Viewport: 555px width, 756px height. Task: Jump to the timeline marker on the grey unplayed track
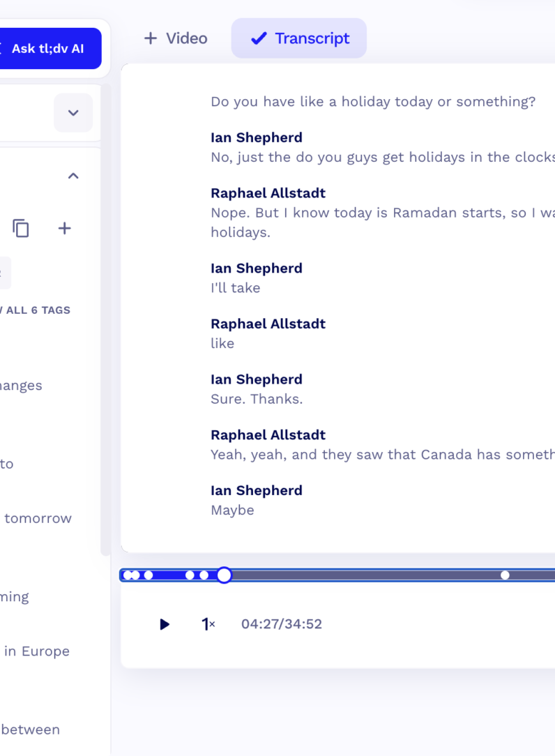505,575
